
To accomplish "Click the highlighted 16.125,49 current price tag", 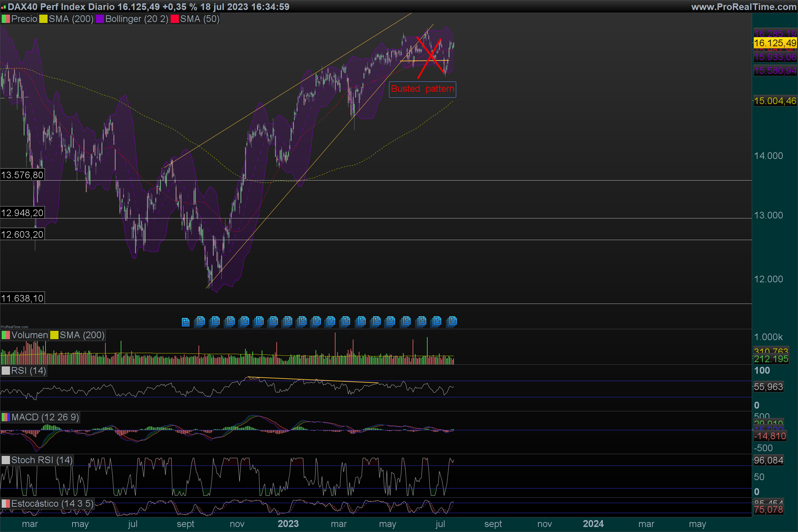I will 775,43.
